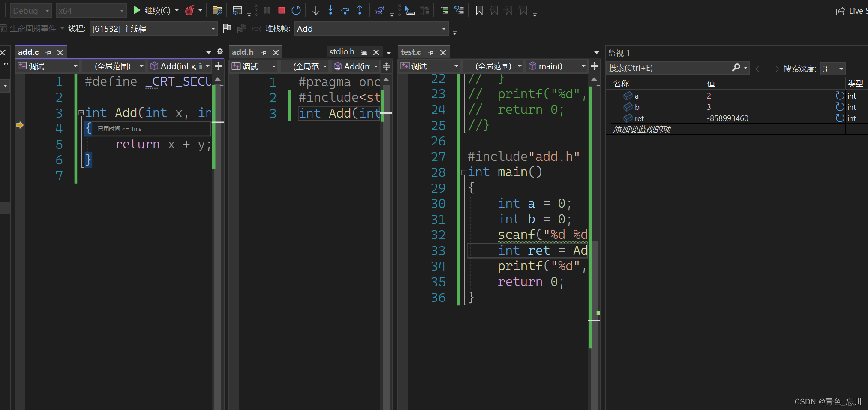Click the Step Into arrow icon
This screenshot has width=868, height=410.
click(330, 10)
